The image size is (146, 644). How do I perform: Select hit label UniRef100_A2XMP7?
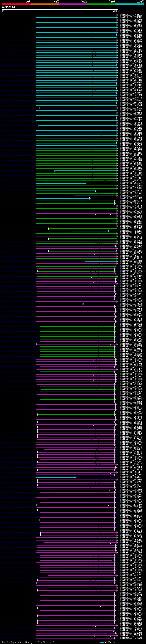click(131, 87)
